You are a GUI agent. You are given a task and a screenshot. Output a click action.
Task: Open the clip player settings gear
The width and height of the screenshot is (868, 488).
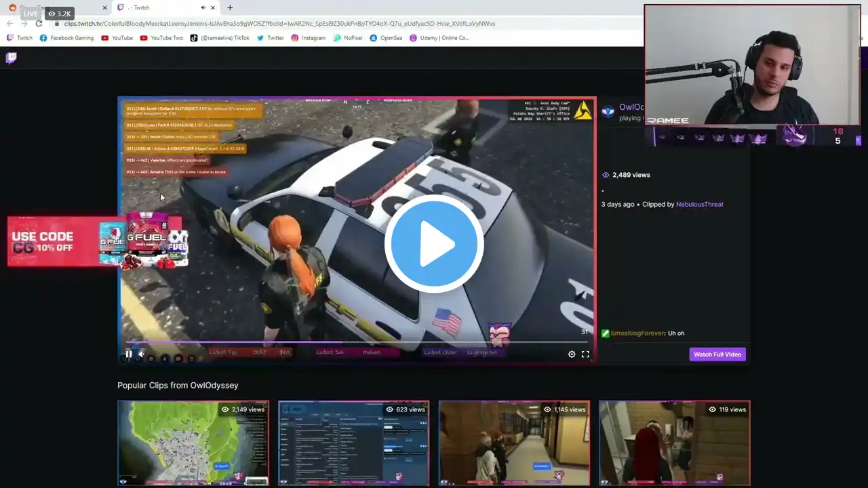(572, 354)
